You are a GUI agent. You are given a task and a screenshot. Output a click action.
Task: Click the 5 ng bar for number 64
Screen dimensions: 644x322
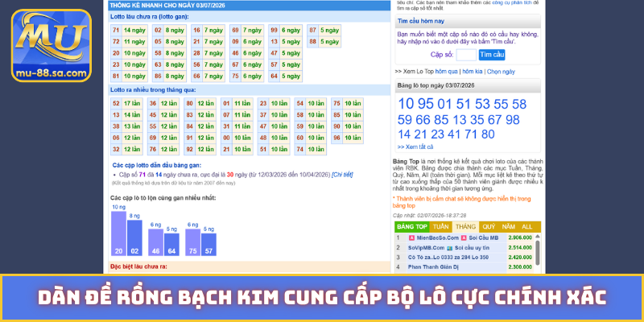click(x=171, y=245)
